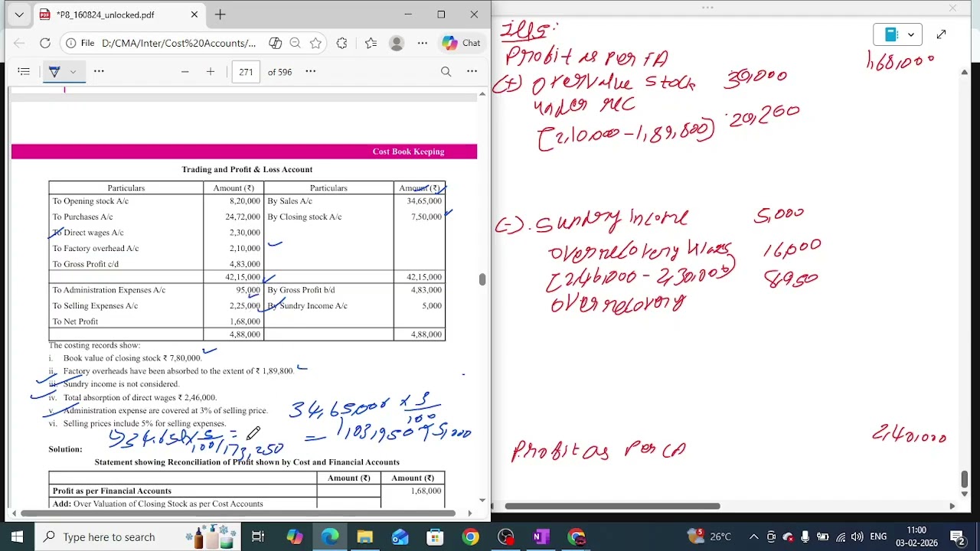Click "To Factory overhead A/c" row
The height and width of the screenshot is (551, 980).
[x=96, y=248]
